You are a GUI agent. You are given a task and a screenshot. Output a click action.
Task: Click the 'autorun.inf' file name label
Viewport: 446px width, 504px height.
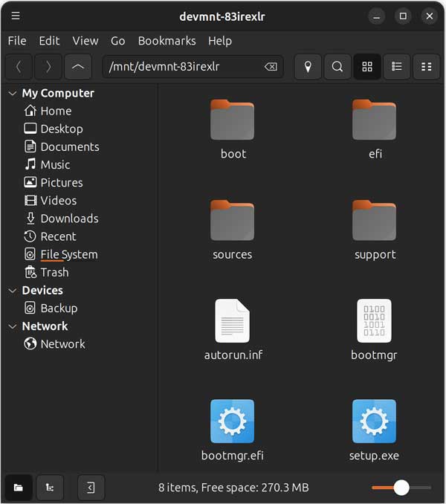pyautogui.click(x=233, y=355)
